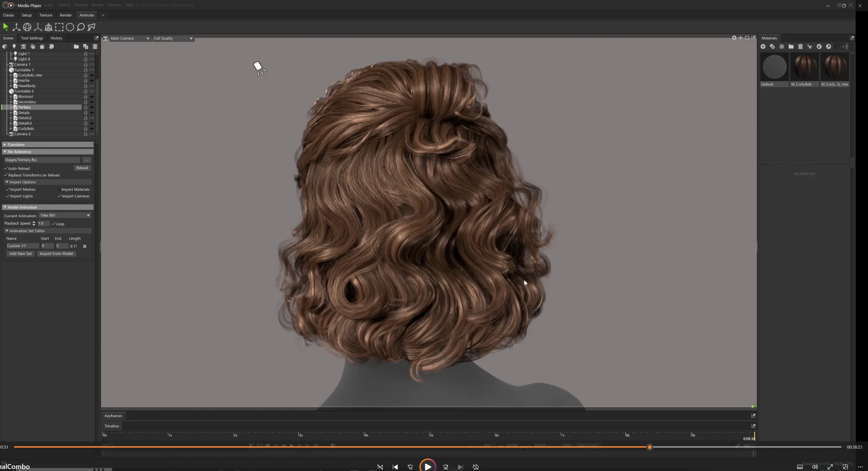868x471 pixels.
Task: Open the folder icon to load a material
Action: click(791, 46)
